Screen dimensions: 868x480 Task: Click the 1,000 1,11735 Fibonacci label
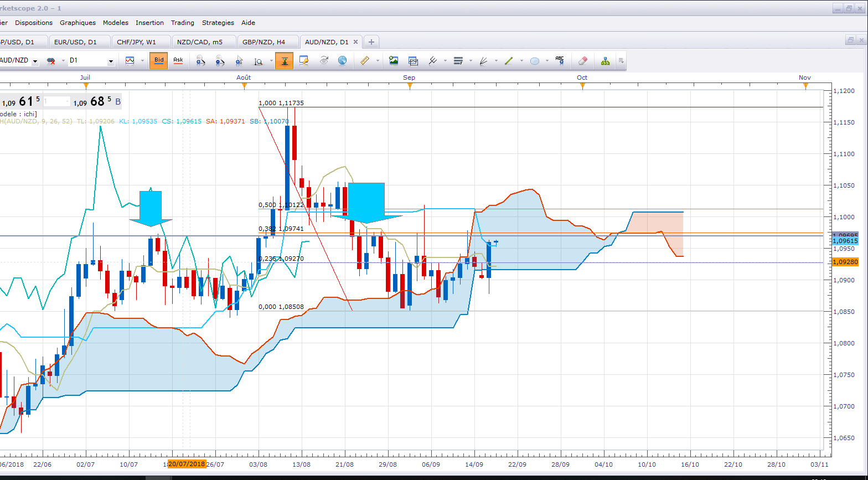tap(281, 104)
